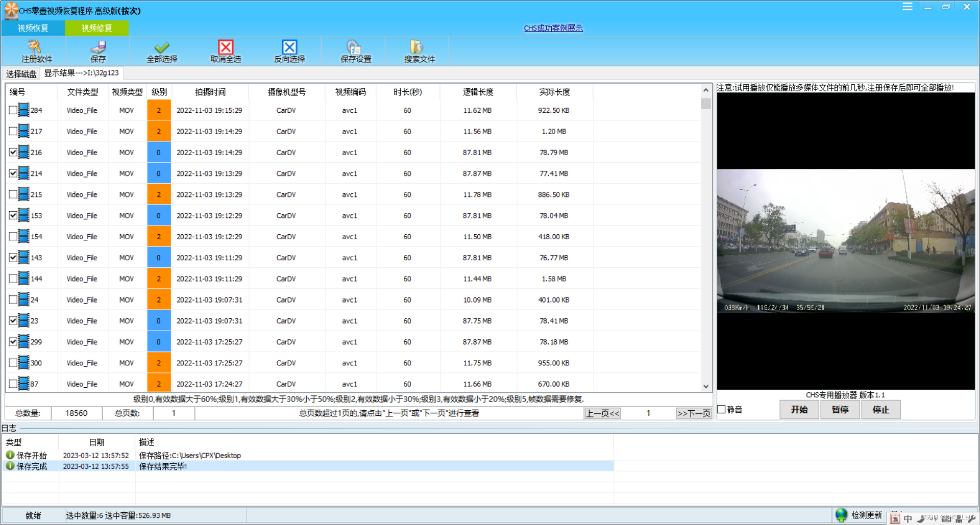The width and height of the screenshot is (980, 525).
Task: Click the file list scrollbar up arrow
Action: (706, 90)
